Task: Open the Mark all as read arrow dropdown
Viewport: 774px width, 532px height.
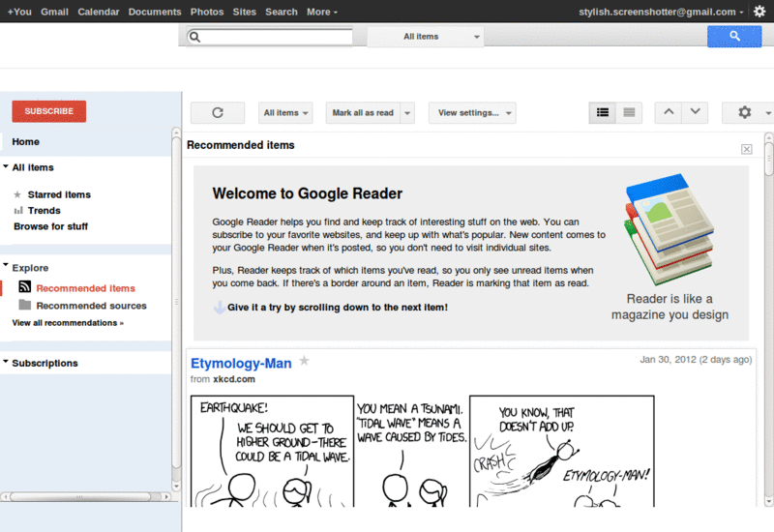Action: click(407, 113)
